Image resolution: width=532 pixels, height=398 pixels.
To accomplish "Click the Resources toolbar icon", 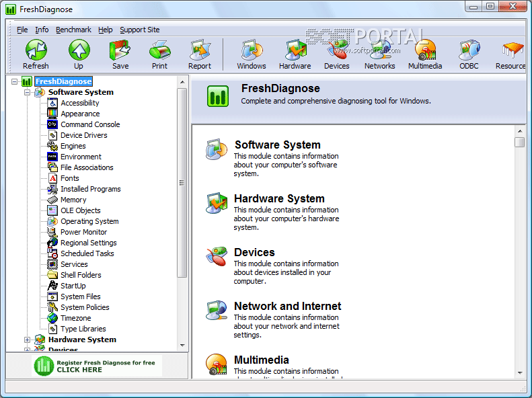I will click(513, 50).
